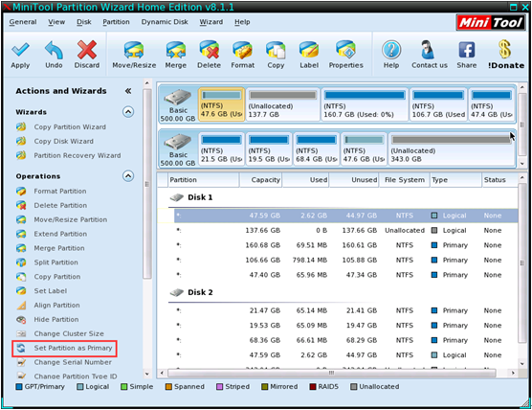Click Change Serial Number operation

tap(73, 362)
